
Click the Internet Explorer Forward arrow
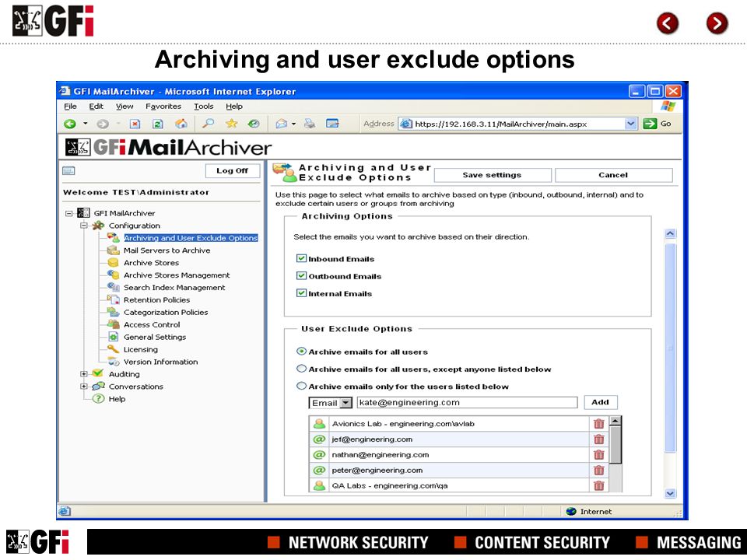pos(103,124)
